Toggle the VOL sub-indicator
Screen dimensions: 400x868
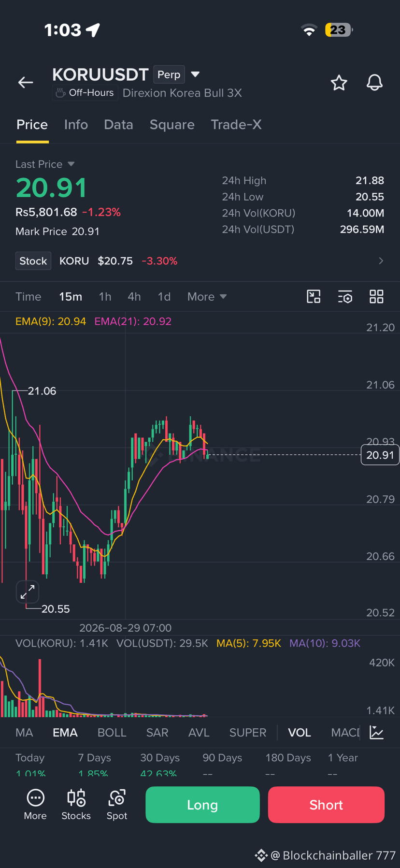click(x=300, y=733)
